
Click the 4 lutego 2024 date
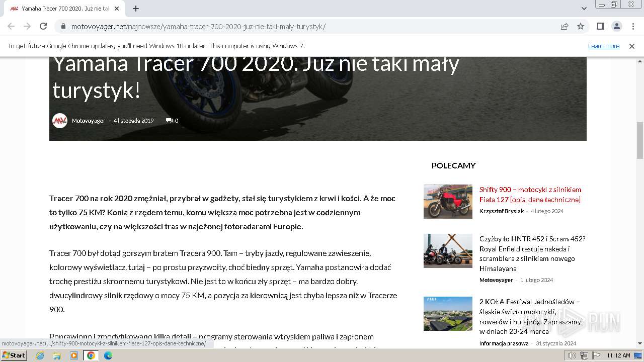click(x=547, y=211)
